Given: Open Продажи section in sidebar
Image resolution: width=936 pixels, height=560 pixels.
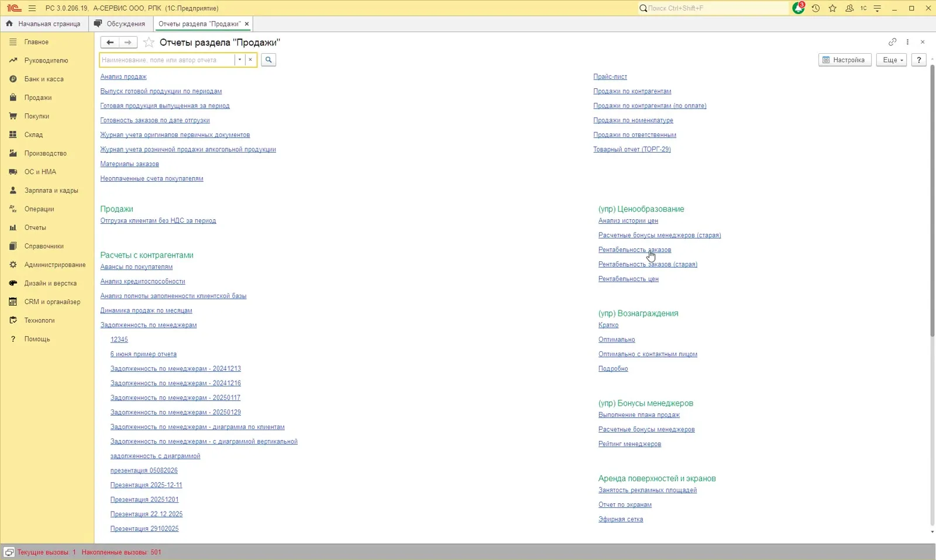Looking at the screenshot, I should click(x=47, y=98).
